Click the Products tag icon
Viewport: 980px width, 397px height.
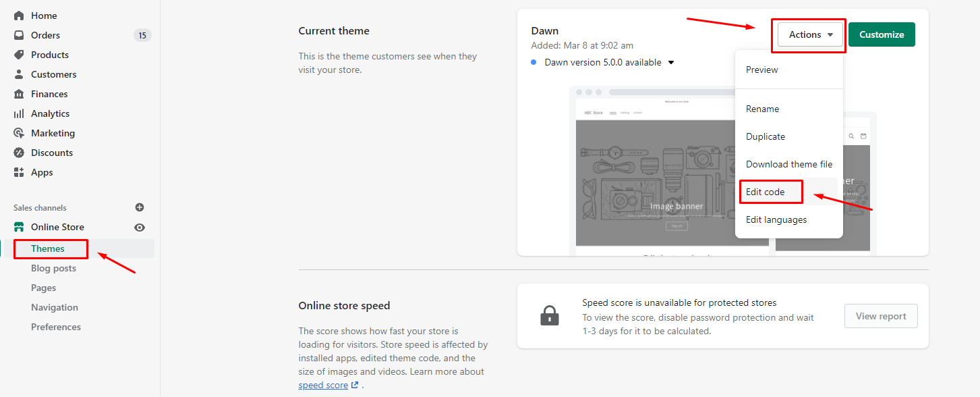[x=19, y=55]
